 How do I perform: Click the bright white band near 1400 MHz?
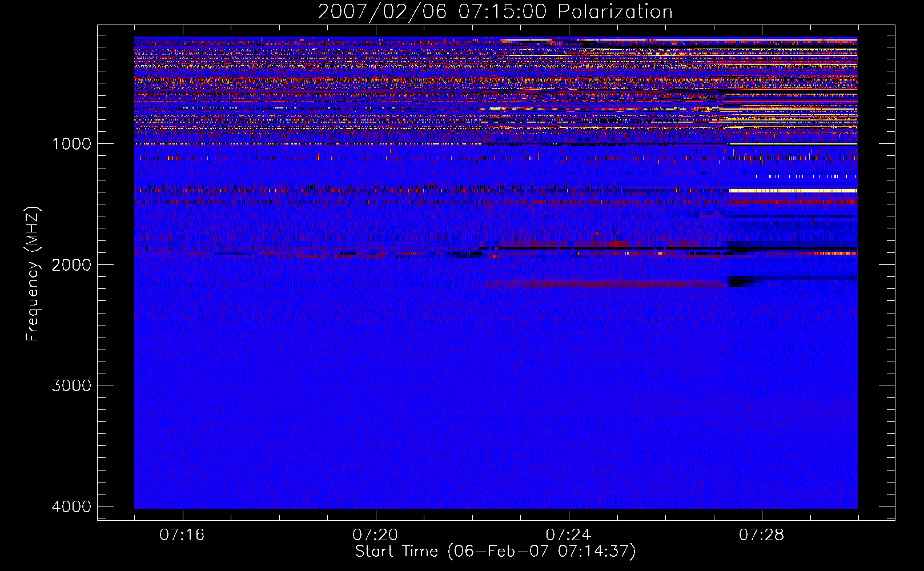(793, 191)
